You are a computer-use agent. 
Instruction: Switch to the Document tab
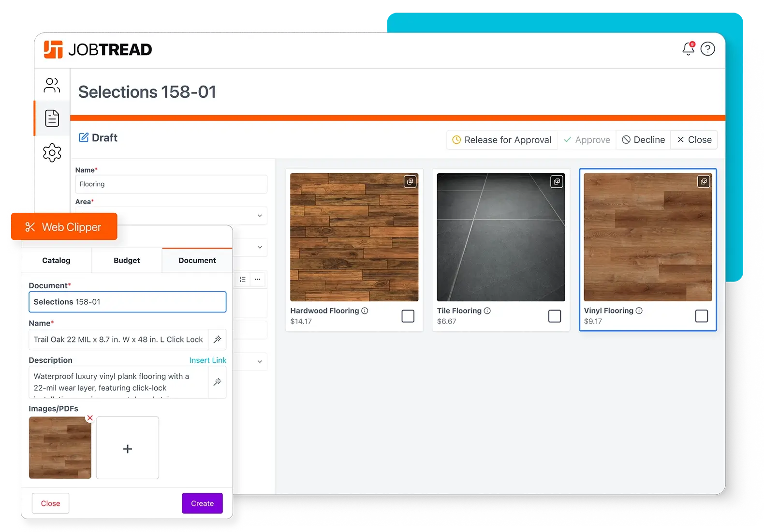pos(197,260)
